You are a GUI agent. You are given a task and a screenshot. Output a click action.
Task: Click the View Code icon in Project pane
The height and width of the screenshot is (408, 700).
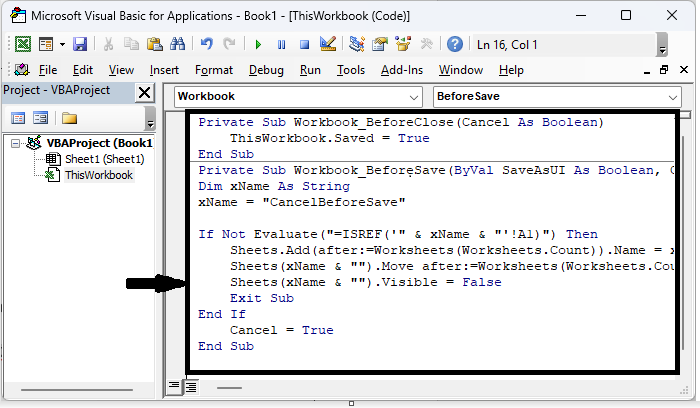pyautogui.click(x=18, y=118)
